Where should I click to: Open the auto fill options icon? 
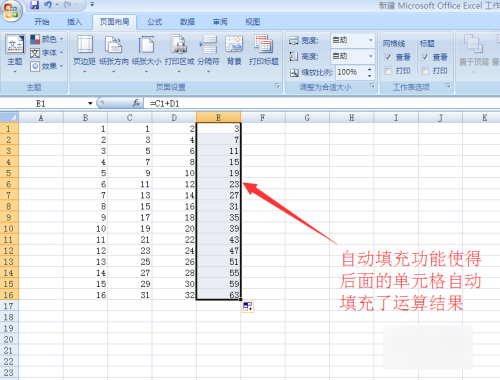point(247,306)
